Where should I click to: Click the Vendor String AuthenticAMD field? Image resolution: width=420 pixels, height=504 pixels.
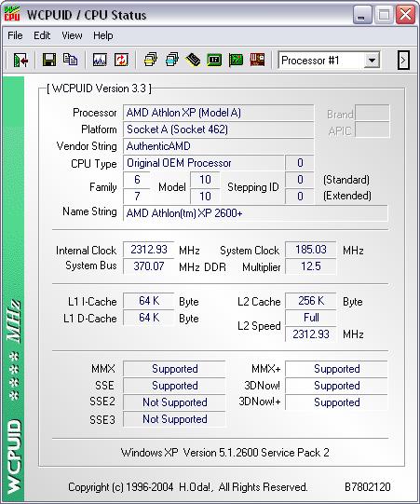tap(218, 146)
